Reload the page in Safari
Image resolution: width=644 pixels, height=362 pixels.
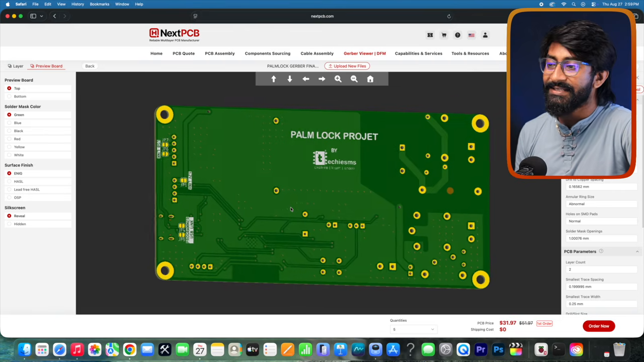coord(449,16)
